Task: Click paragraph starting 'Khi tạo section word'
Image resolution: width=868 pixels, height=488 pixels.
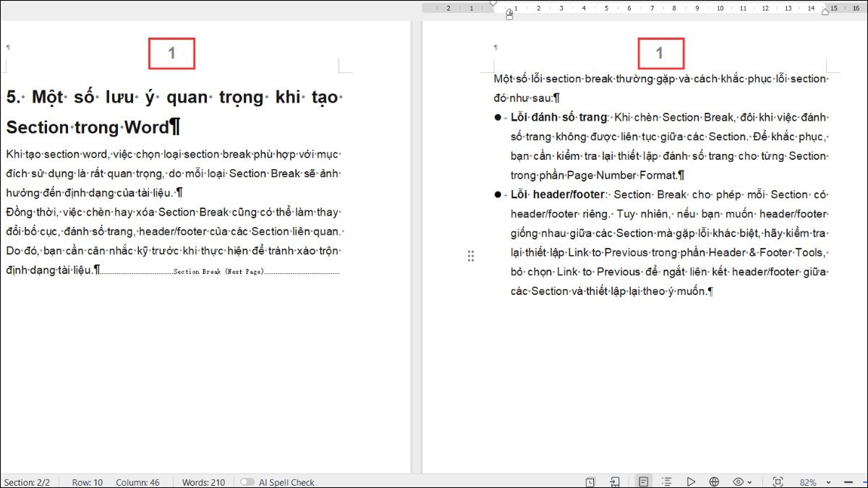Action: click(x=173, y=174)
